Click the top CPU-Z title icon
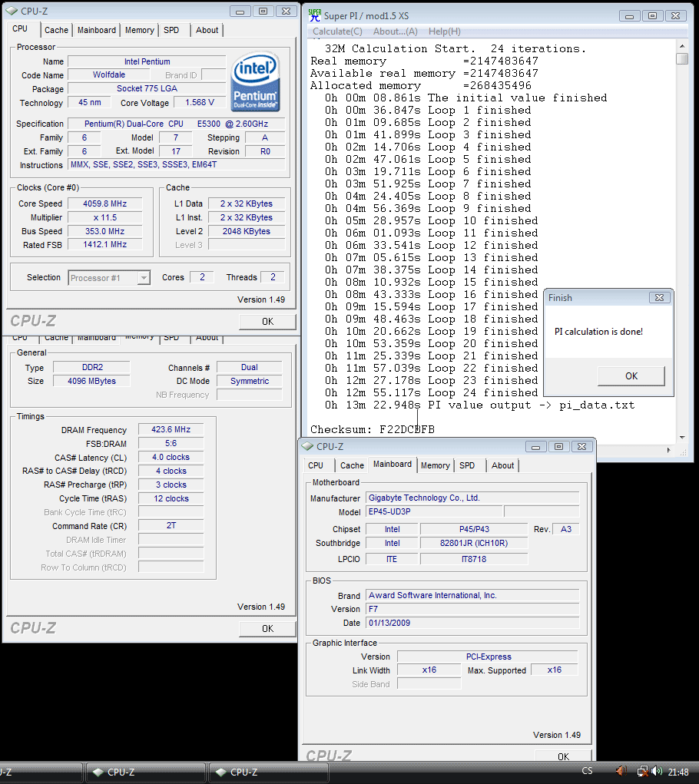 point(12,11)
